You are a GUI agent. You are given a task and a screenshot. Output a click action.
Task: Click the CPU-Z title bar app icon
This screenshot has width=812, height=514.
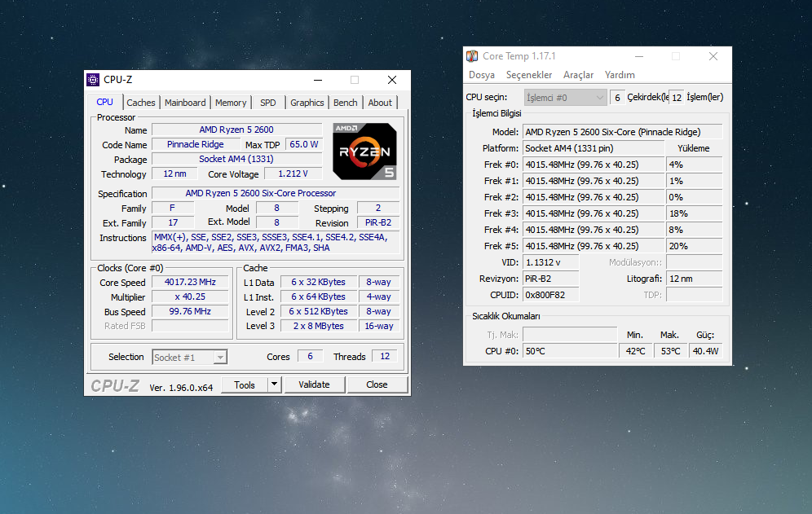93,80
